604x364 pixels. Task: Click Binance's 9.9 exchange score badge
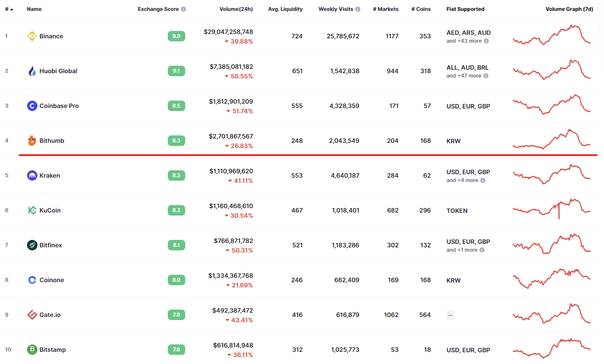tap(176, 36)
